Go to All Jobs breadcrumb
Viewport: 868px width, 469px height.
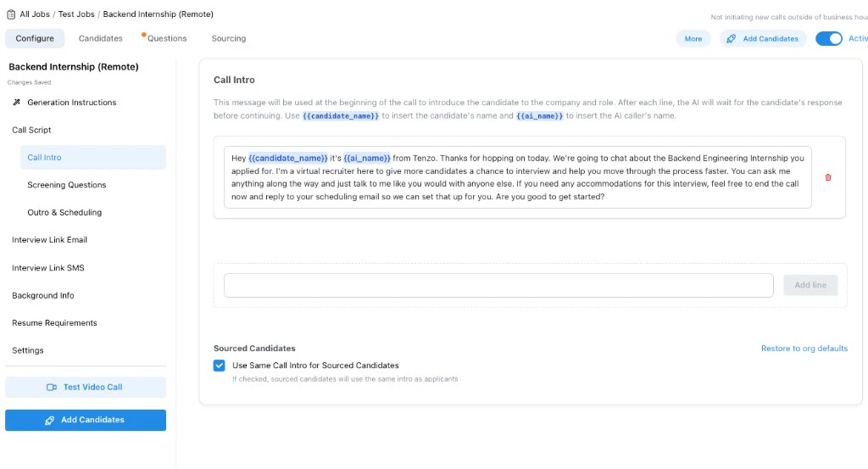point(35,14)
